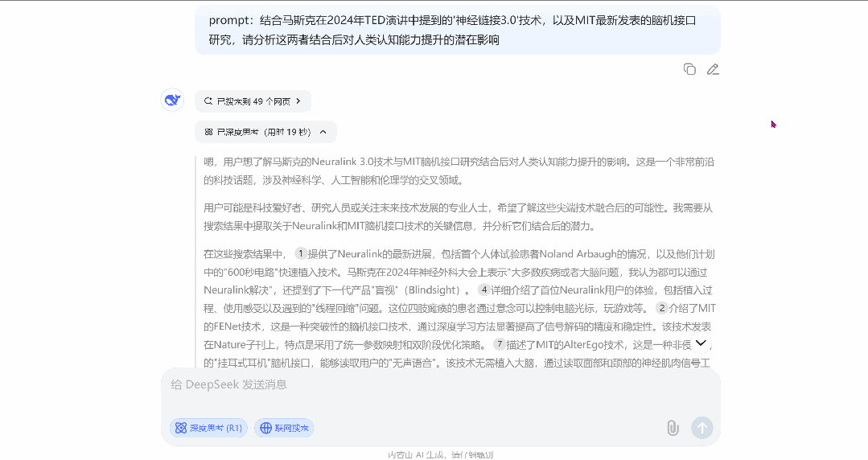Copy the user prompt message

[689, 69]
